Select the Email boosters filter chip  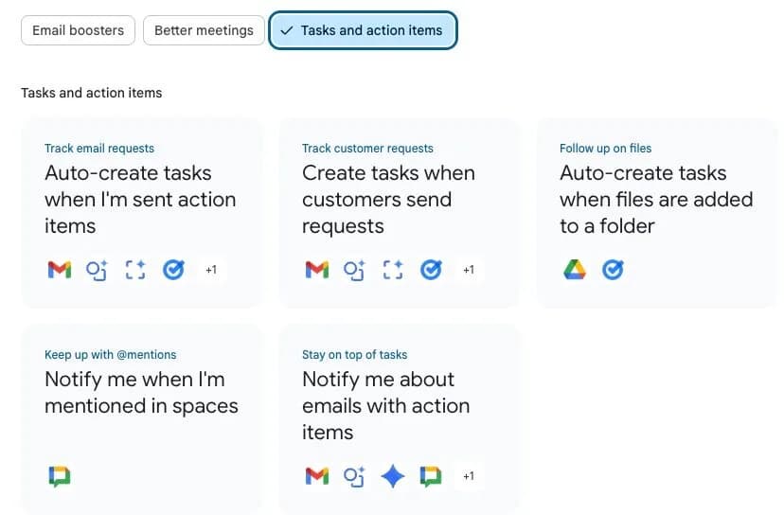pyautogui.click(x=78, y=30)
